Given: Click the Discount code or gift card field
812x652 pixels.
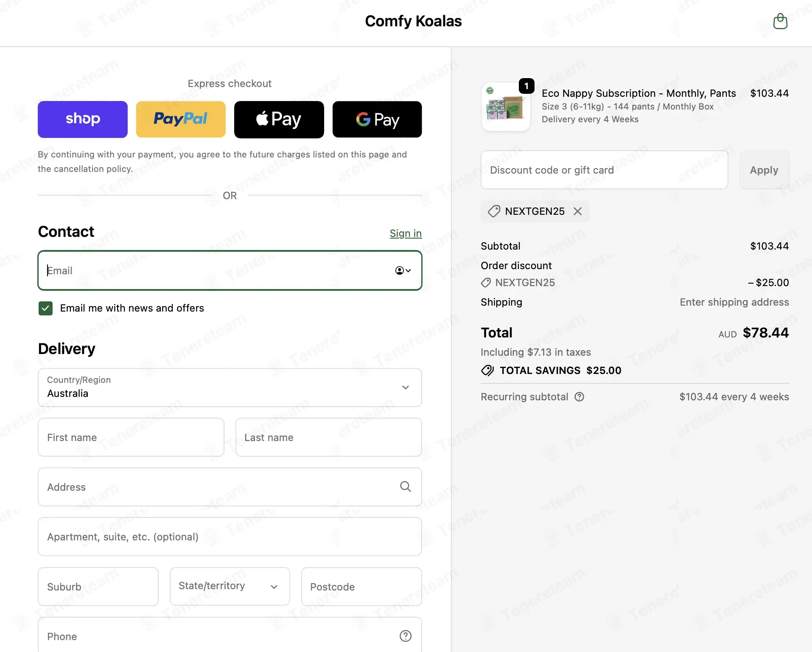Looking at the screenshot, I should point(605,170).
